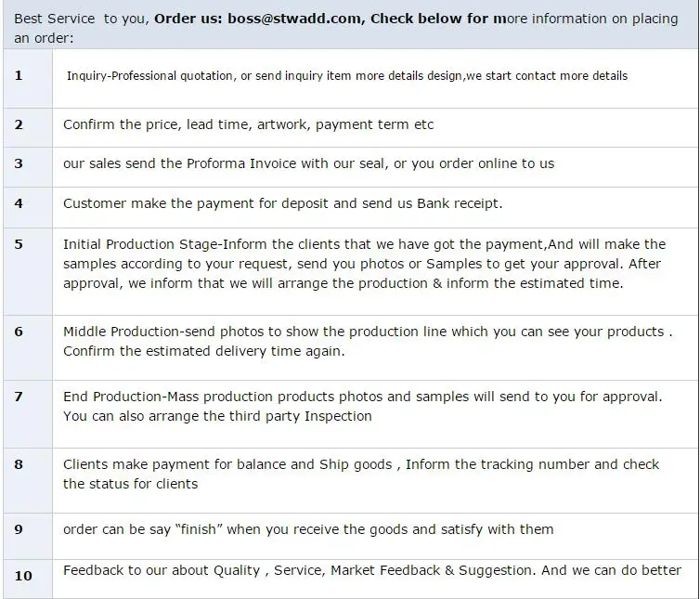Click the 'End Production-Mass production' description

362,406
